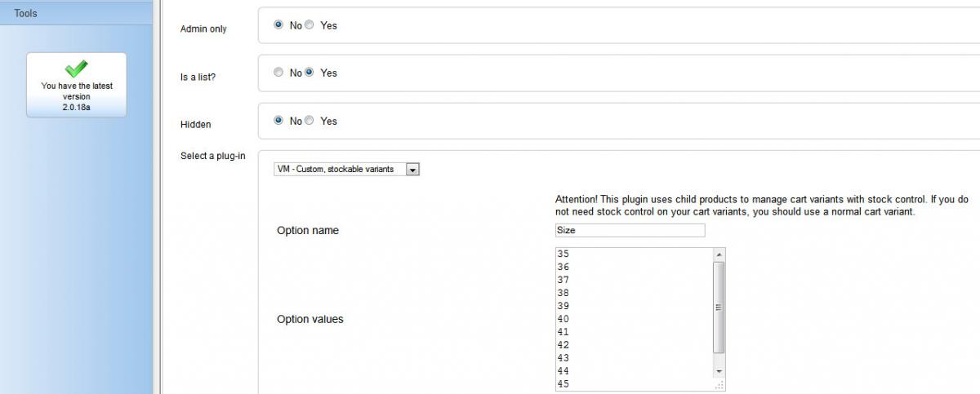Click the scrollbar up arrow in Option values
980x394 pixels.
(719, 255)
